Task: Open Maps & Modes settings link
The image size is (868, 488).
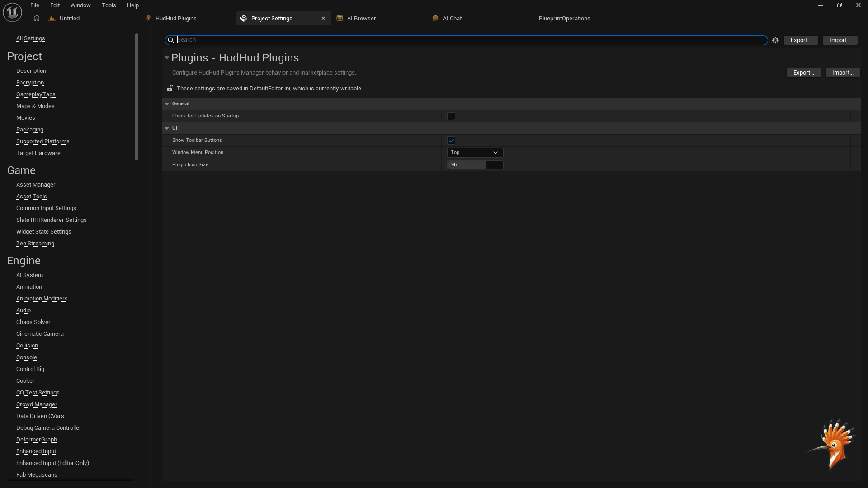Action: click(35, 106)
